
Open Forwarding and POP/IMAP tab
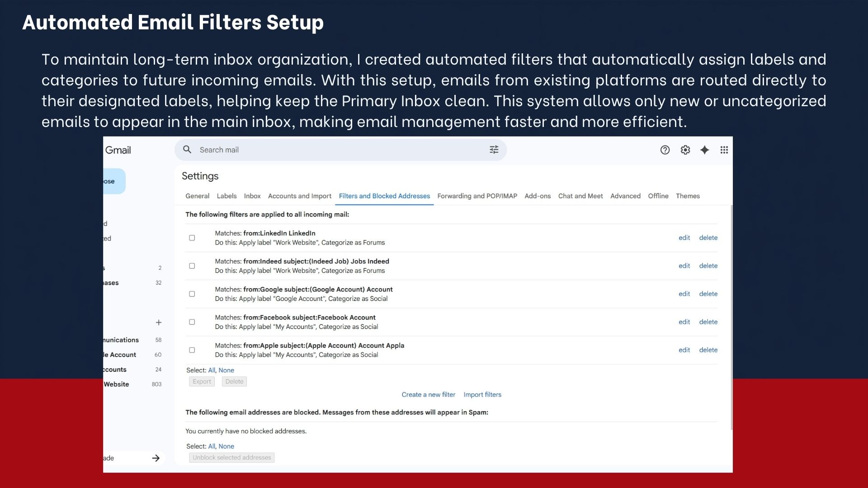tap(477, 196)
